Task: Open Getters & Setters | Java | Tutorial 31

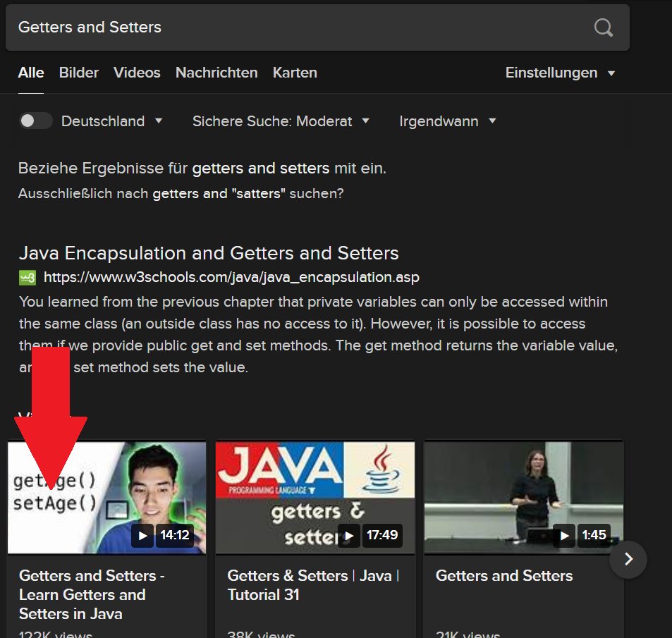Action: [x=313, y=585]
